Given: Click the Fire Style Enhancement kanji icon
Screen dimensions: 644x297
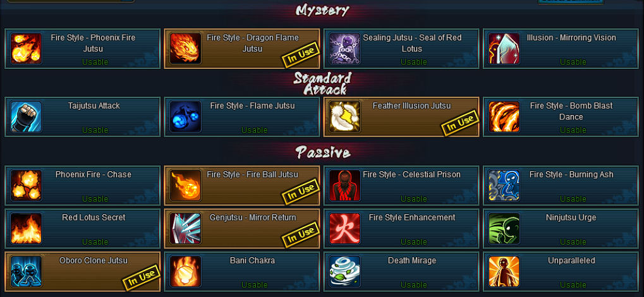Looking at the screenshot, I should [x=344, y=228].
